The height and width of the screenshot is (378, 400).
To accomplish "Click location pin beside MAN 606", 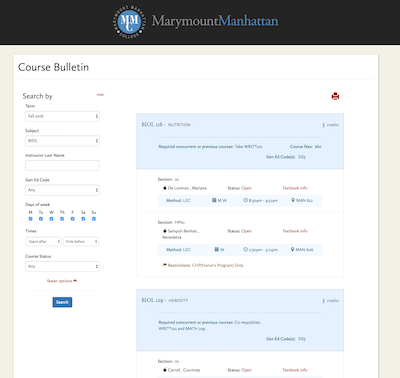I will pos(293,249).
